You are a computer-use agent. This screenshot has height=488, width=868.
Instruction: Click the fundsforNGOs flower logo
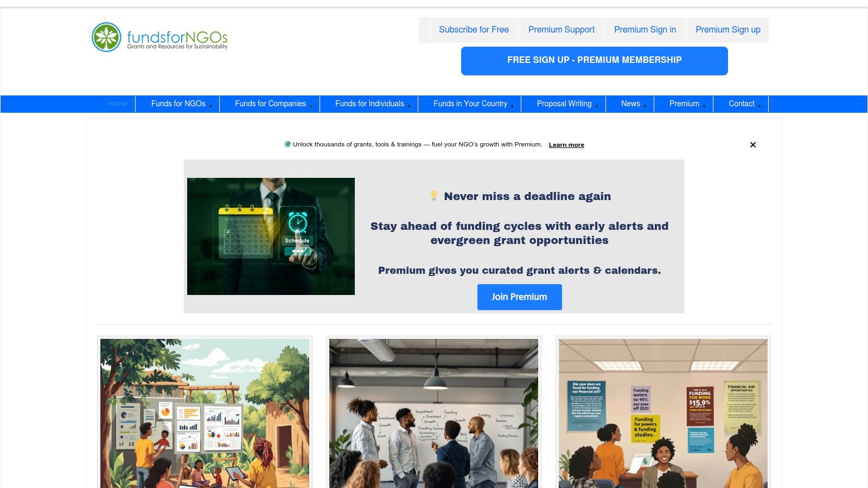[x=106, y=37]
